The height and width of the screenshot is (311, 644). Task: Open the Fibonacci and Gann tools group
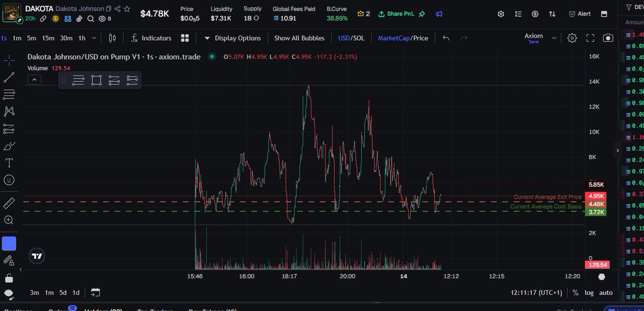click(x=9, y=94)
